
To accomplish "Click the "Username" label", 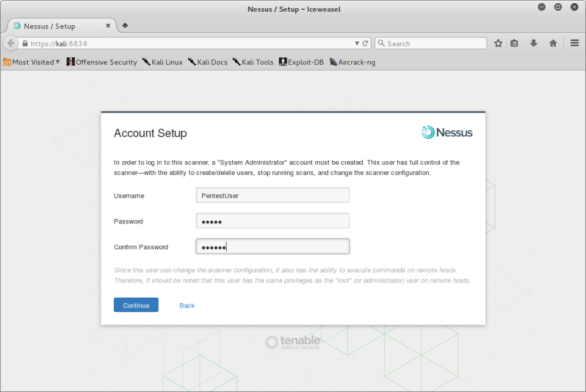I will [129, 196].
